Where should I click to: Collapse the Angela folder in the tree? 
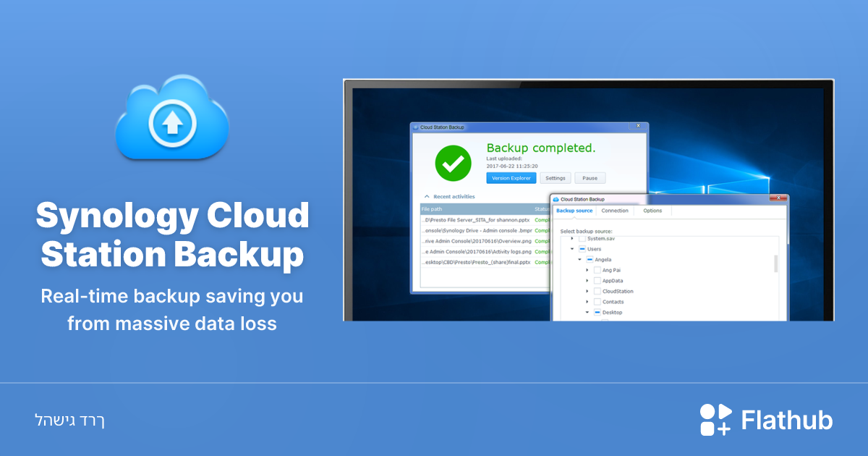tap(579, 260)
